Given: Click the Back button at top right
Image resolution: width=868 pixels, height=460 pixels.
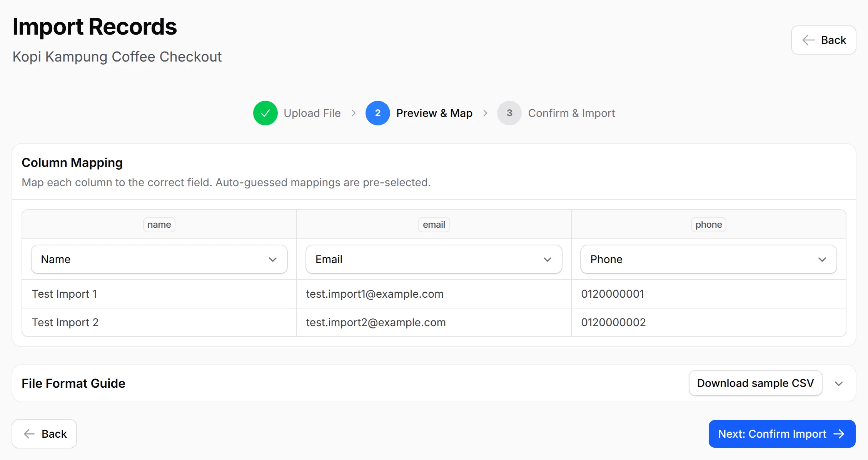Looking at the screenshot, I should click(x=823, y=40).
